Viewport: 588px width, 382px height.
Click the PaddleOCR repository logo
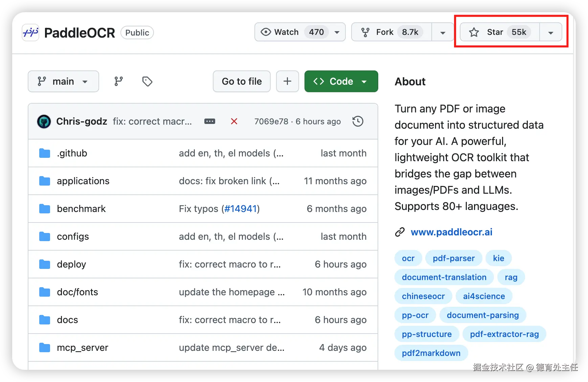pyautogui.click(x=30, y=33)
